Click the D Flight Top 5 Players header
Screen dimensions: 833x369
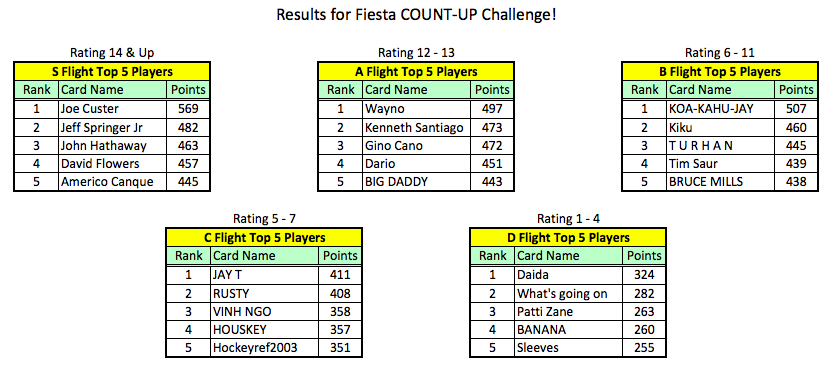pyautogui.click(x=568, y=238)
